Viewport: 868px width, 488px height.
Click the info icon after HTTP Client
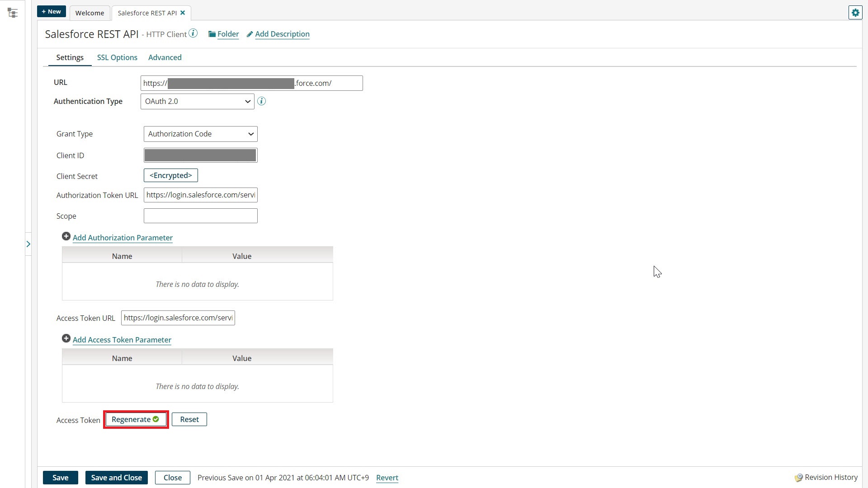coord(193,33)
